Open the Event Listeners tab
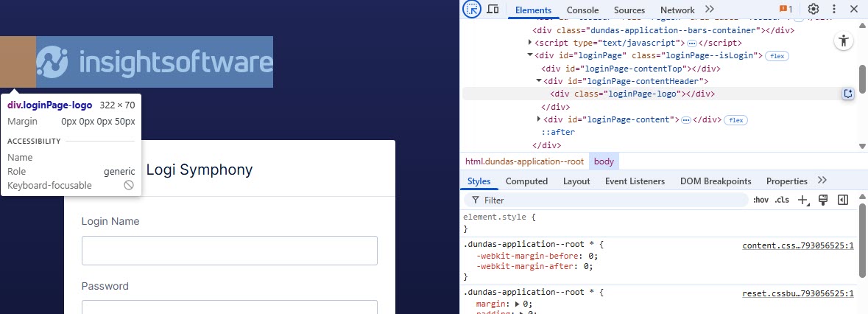Image resolution: width=868 pixels, height=314 pixels. [x=635, y=181]
